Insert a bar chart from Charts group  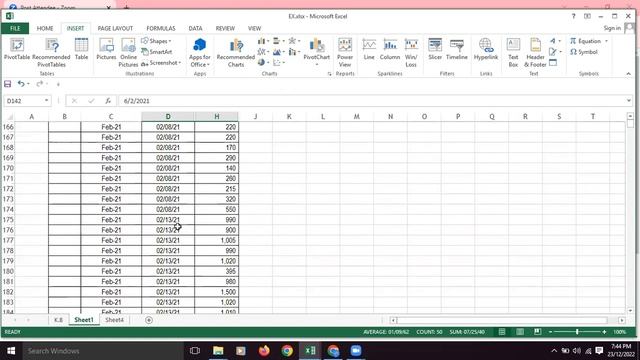click(x=278, y=41)
